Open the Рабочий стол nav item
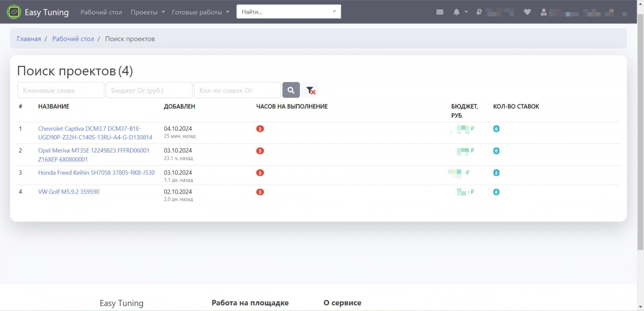Screen dimensions: 644x311 tap(101, 12)
